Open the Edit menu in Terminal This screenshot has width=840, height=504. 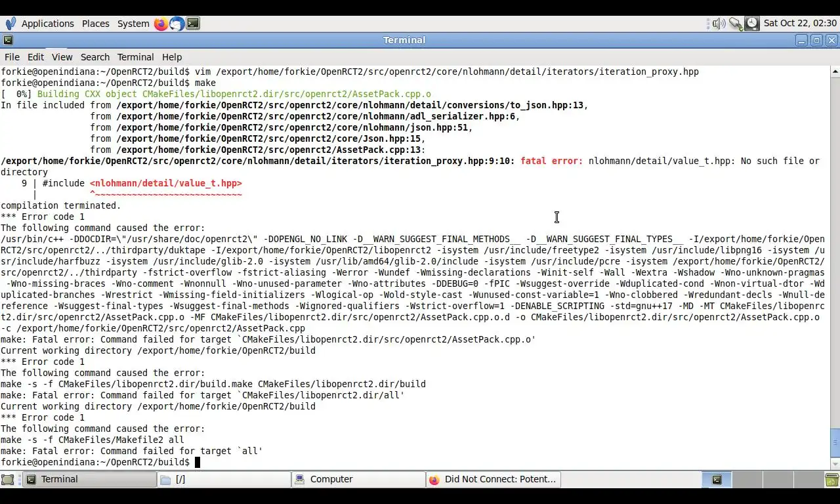[x=35, y=57]
